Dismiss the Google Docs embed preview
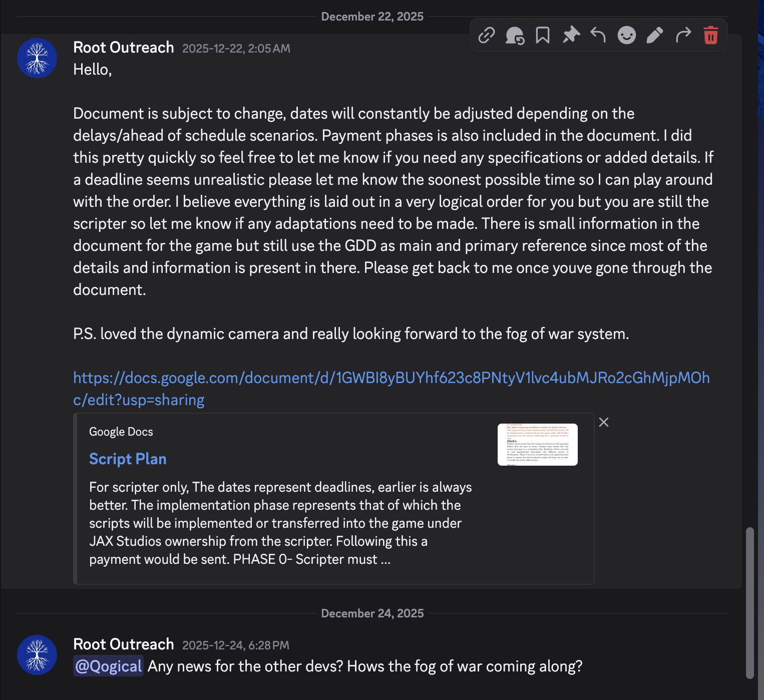764x700 pixels. (604, 422)
